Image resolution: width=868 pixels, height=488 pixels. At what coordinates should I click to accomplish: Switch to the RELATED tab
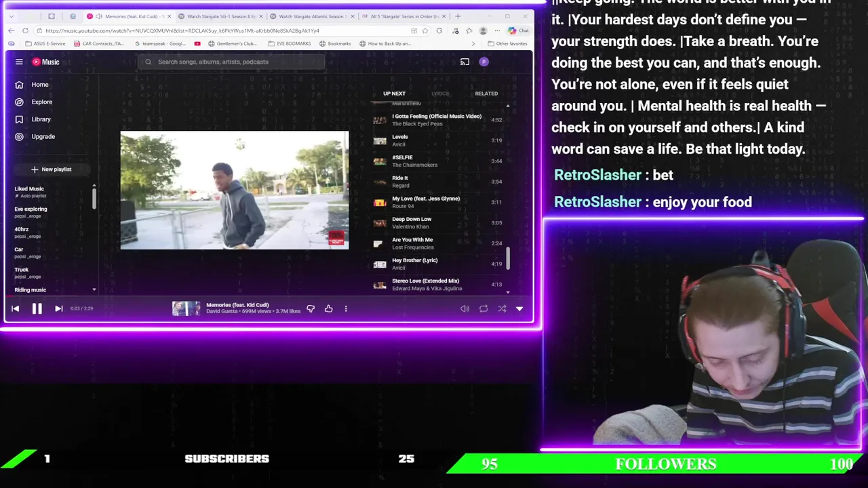(x=486, y=94)
